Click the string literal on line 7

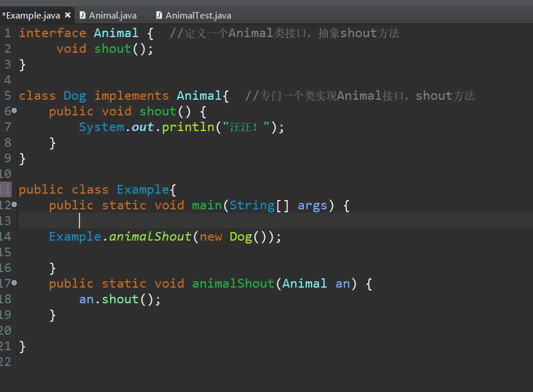point(246,127)
